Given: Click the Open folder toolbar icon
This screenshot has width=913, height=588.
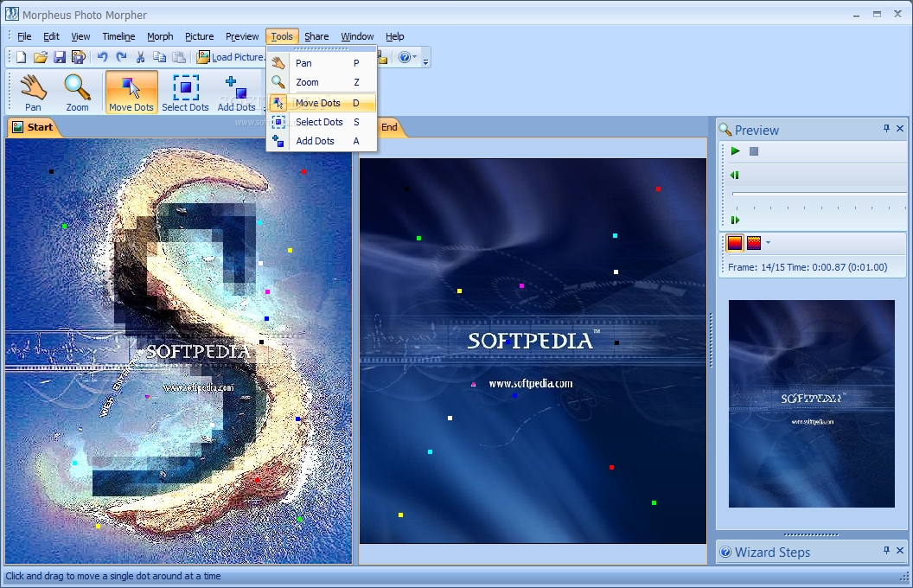Looking at the screenshot, I should coord(40,57).
